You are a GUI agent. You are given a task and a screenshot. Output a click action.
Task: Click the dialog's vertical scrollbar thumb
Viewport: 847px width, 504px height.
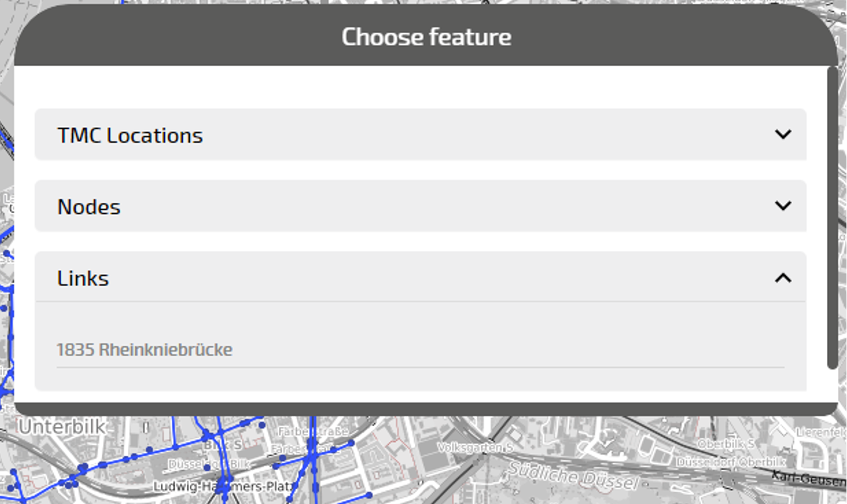click(832, 217)
